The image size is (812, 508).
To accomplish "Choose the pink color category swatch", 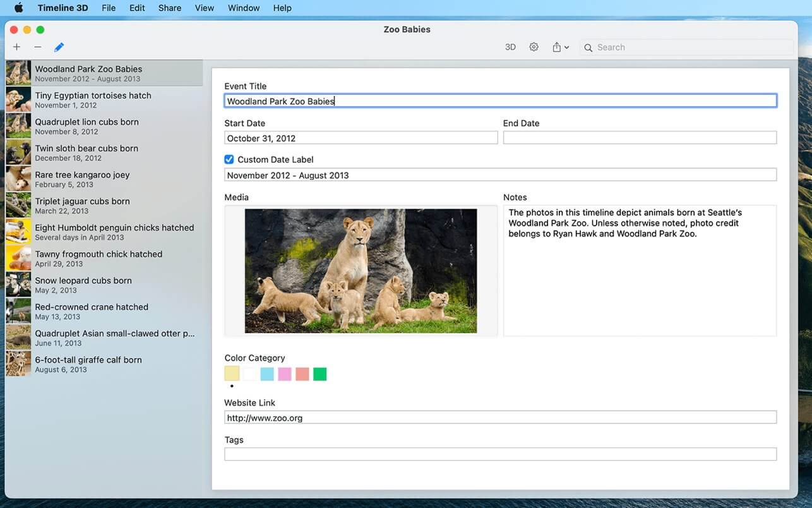I will click(x=285, y=374).
